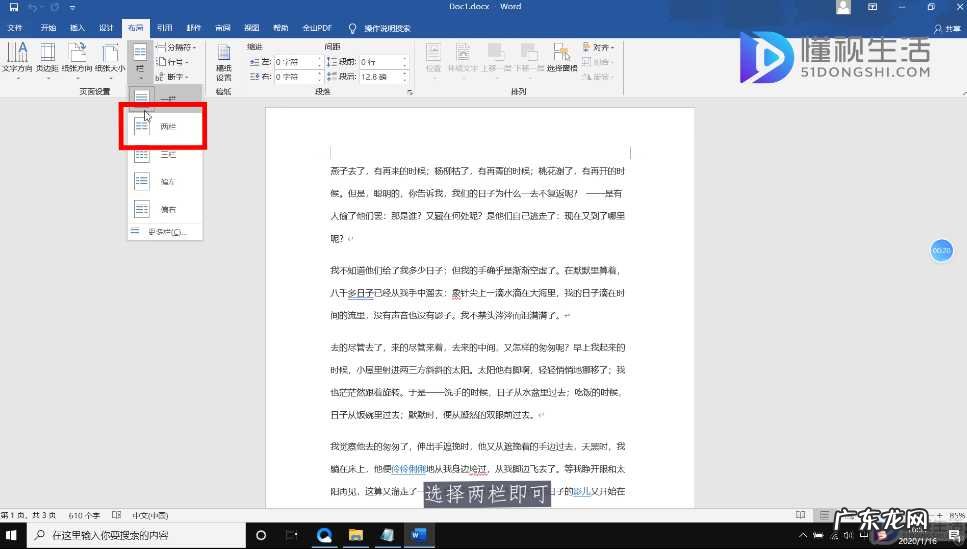Open 稿纸设置 manuscript paper settings

(x=223, y=63)
